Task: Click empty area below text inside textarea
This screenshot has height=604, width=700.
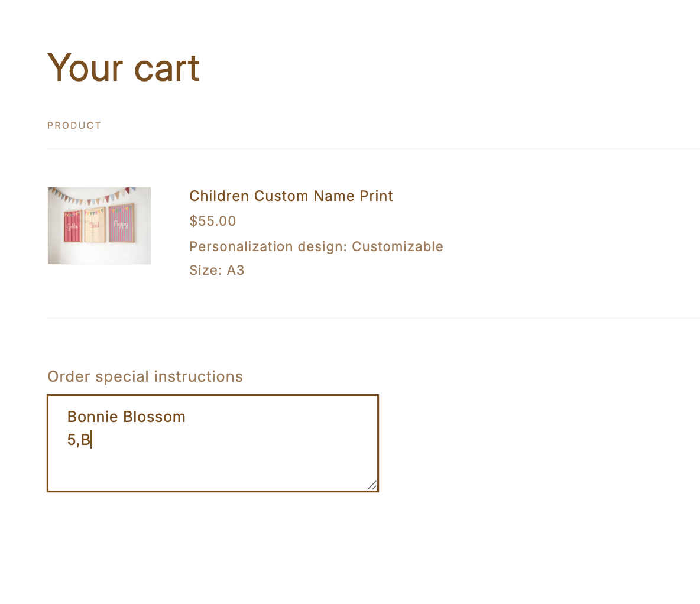Action: pyautogui.click(x=213, y=470)
